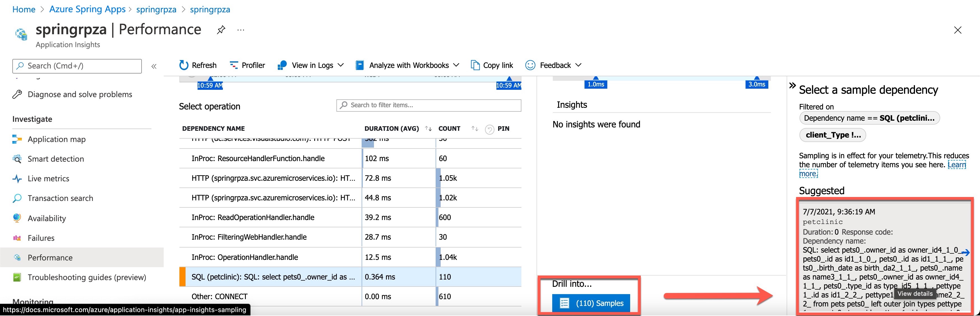Open the Feedback dropdown menu

(x=578, y=65)
